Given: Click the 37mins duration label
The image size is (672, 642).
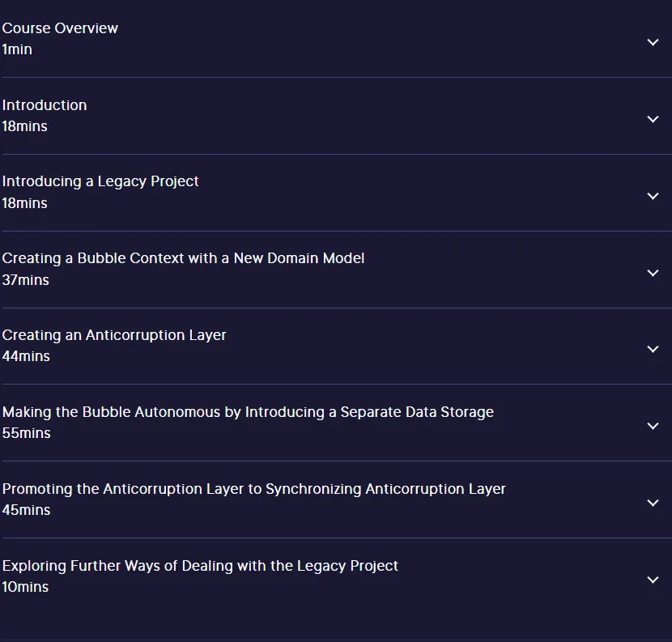Looking at the screenshot, I should pos(25,280).
